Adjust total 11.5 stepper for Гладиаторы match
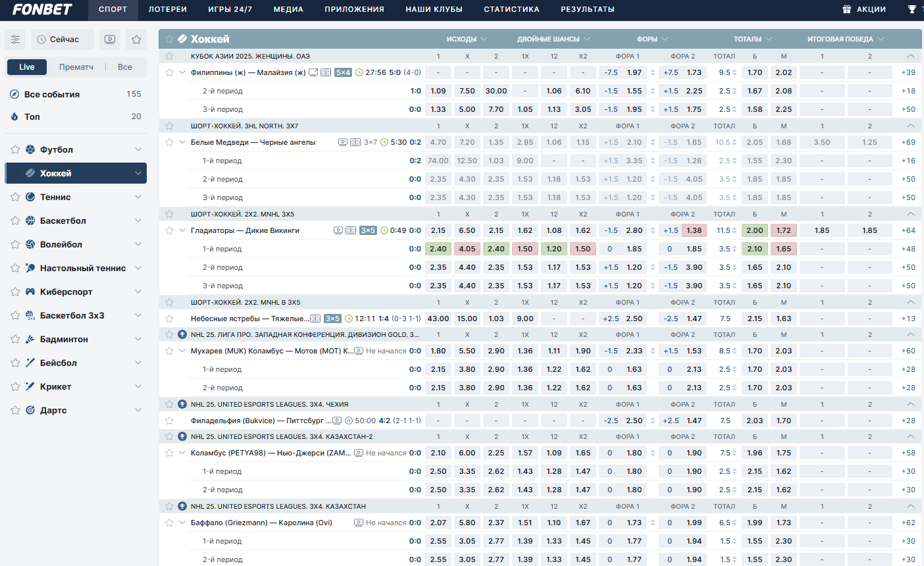The width and height of the screenshot is (924, 566). click(x=734, y=230)
